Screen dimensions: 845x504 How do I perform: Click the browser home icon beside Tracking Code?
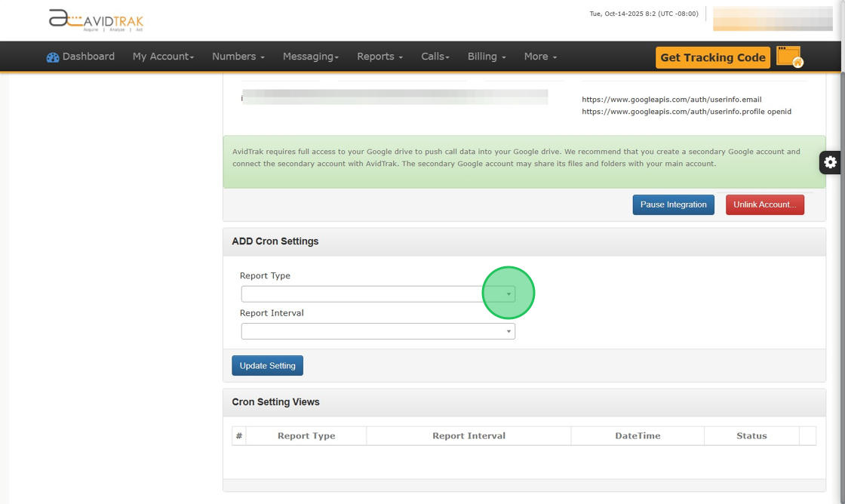click(x=789, y=57)
